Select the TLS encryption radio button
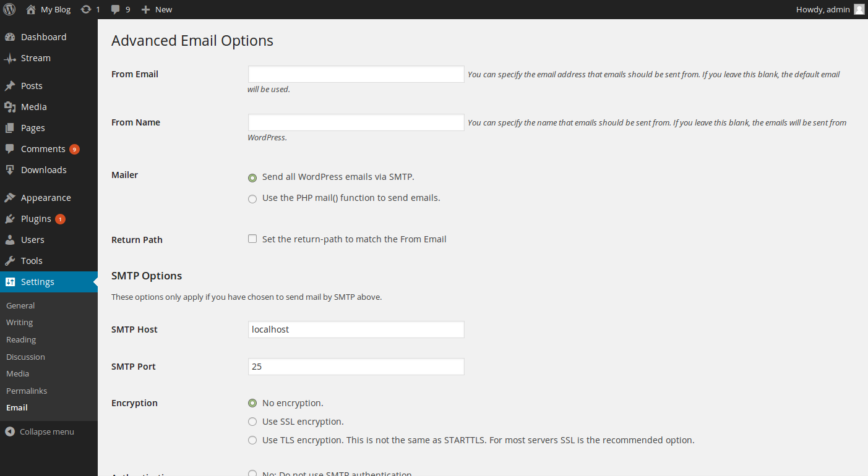The image size is (868, 476). (x=252, y=440)
